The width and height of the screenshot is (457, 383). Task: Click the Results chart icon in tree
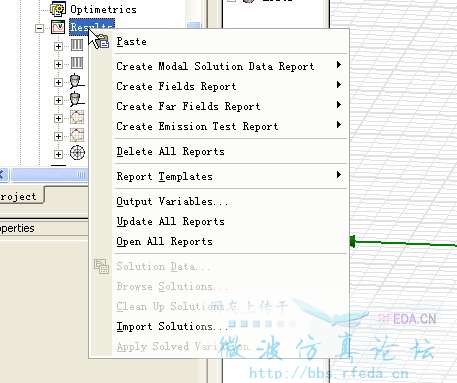[x=58, y=27]
